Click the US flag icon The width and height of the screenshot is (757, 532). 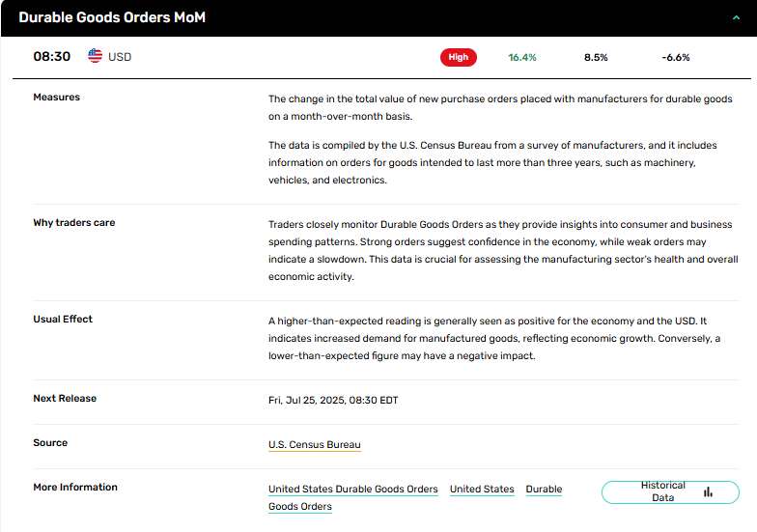(x=95, y=57)
